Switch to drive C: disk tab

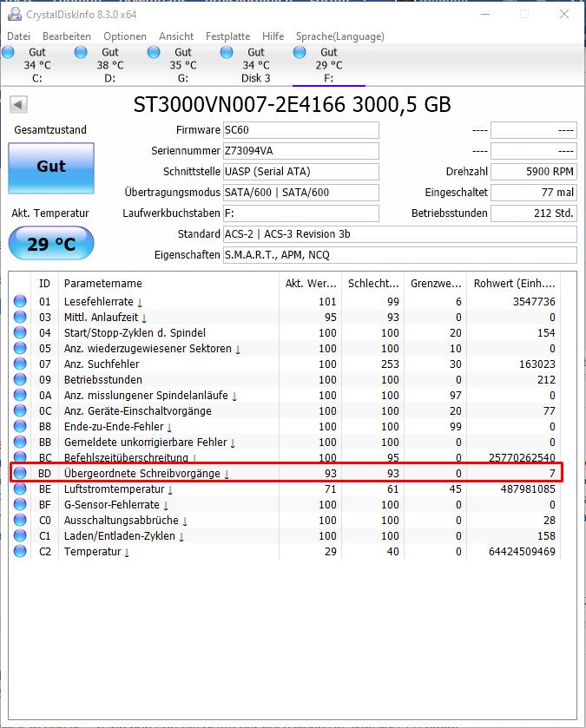tap(37, 65)
